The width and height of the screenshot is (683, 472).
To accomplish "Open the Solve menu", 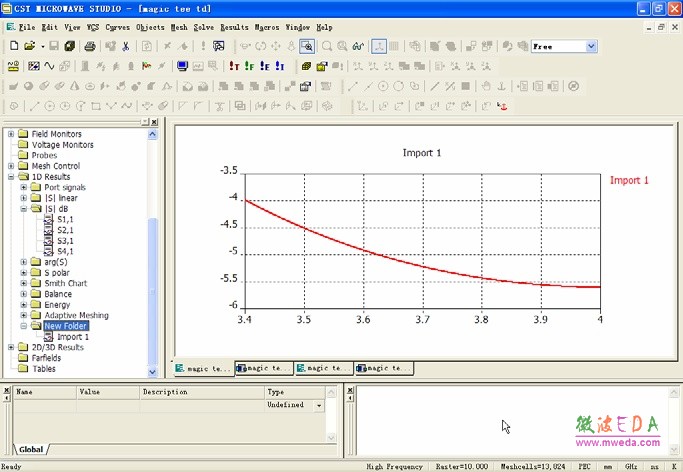I will coord(203,27).
